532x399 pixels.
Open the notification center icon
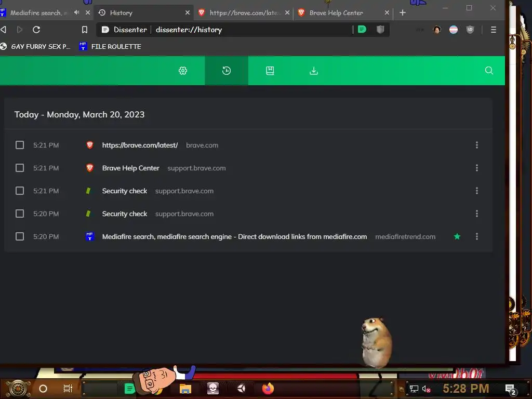511,389
